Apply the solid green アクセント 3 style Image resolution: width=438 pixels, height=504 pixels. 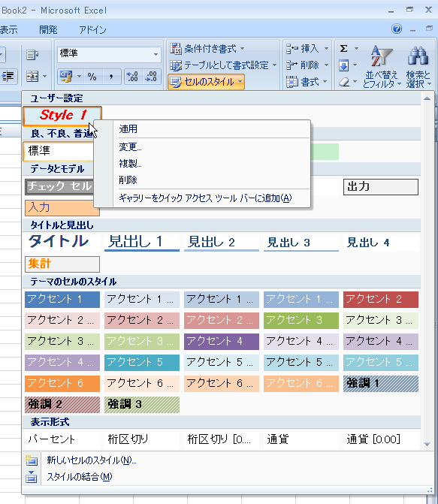tap(301, 321)
